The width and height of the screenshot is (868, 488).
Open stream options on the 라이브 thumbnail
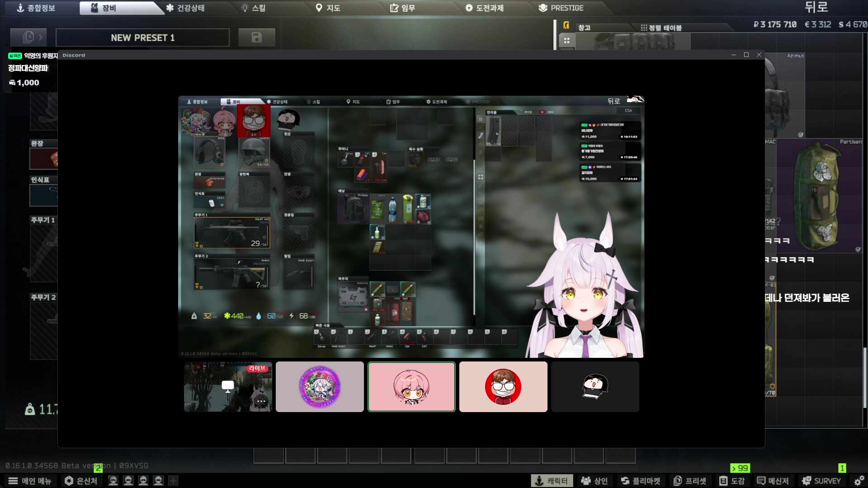pyautogui.click(x=261, y=401)
